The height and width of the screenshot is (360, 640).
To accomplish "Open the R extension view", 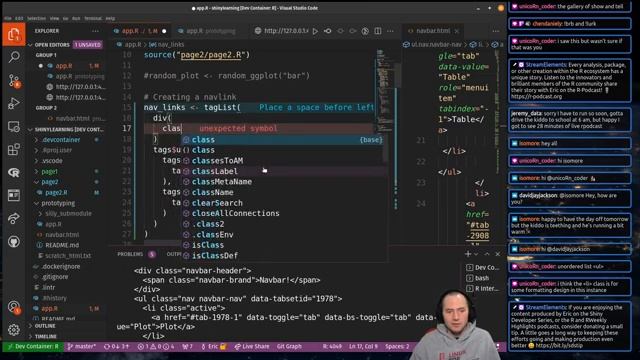I will click(14, 172).
